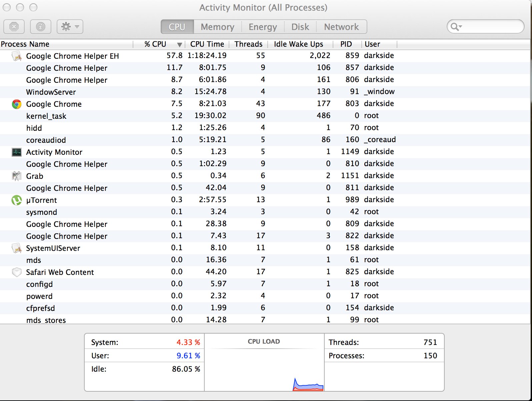Switch to the Network tab
Screen dimensions: 532x401
point(341,27)
